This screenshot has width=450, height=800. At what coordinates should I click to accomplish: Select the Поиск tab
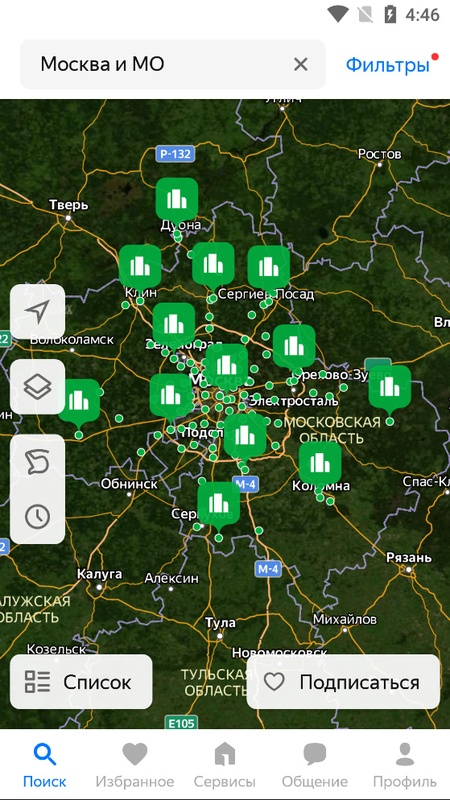pyautogui.click(x=45, y=764)
